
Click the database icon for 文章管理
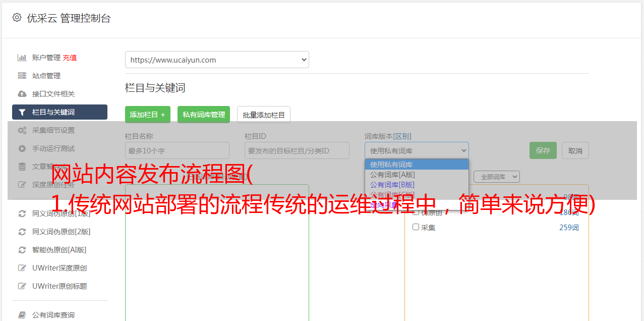click(22, 167)
